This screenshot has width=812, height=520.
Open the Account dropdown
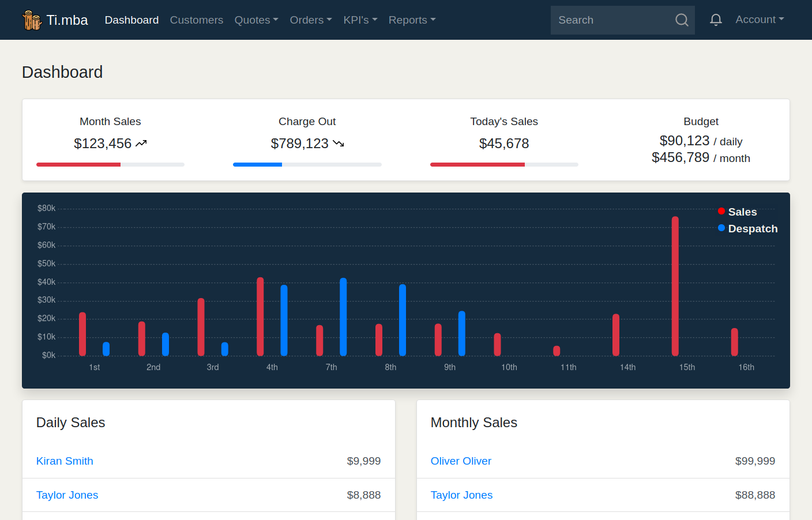[x=760, y=20]
